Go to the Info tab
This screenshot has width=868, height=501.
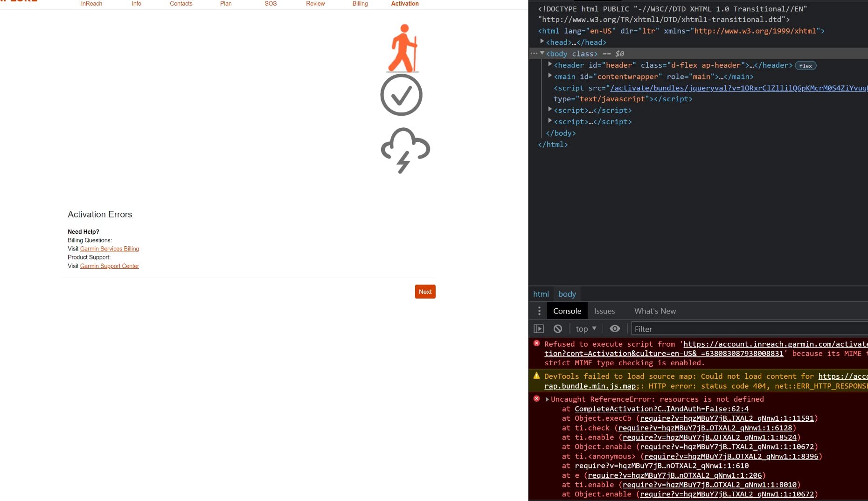[136, 4]
